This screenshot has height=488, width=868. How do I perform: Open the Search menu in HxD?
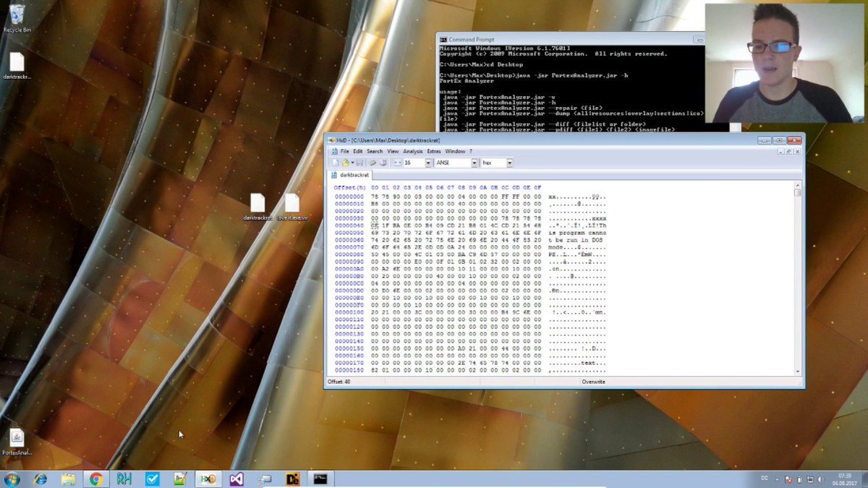375,151
